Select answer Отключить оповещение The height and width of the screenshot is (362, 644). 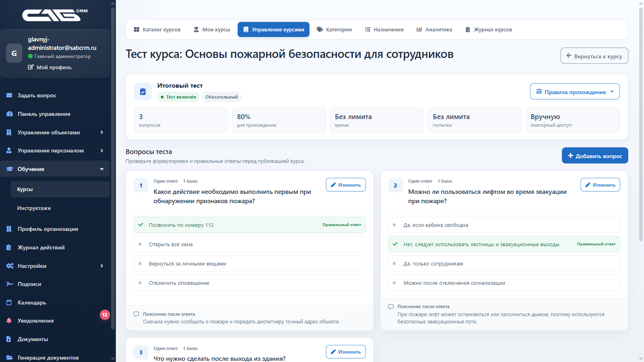[250, 283]
